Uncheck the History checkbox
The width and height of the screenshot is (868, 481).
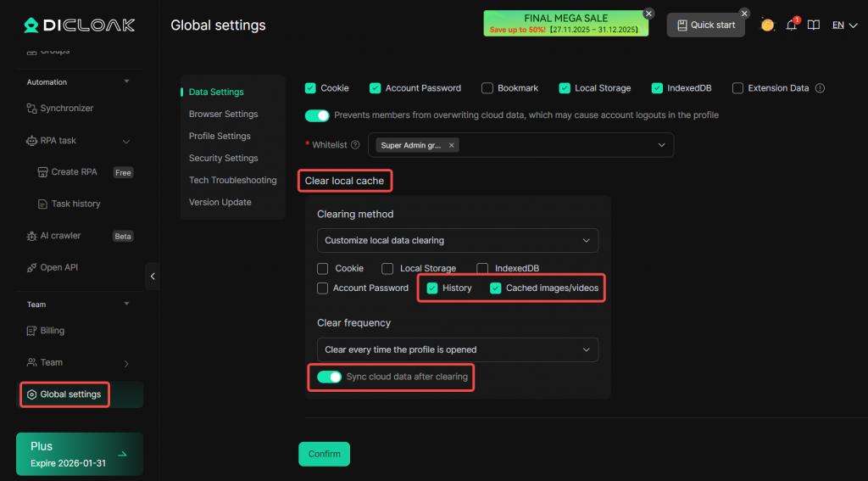[432, 288]
